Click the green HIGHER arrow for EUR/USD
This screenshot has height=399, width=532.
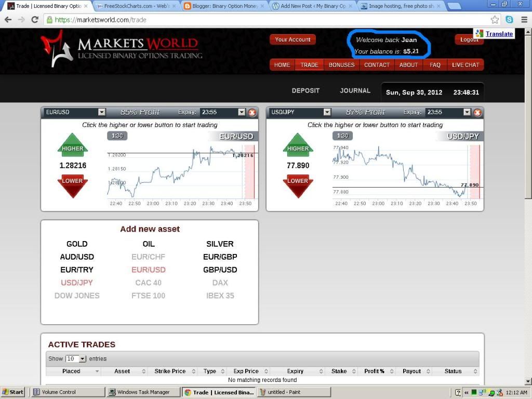click(x=72, y=145)
